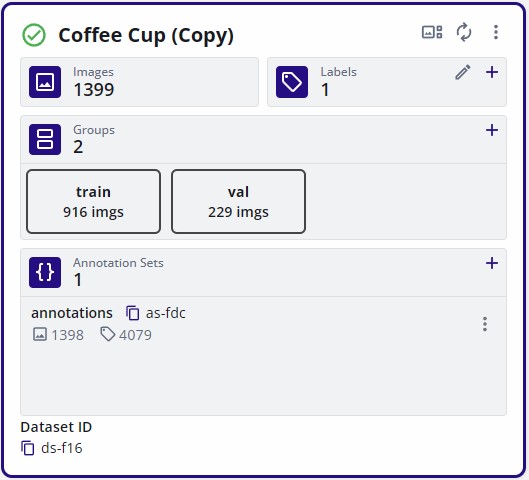
Task: Select the train group
Action: (x=93, y=201)
